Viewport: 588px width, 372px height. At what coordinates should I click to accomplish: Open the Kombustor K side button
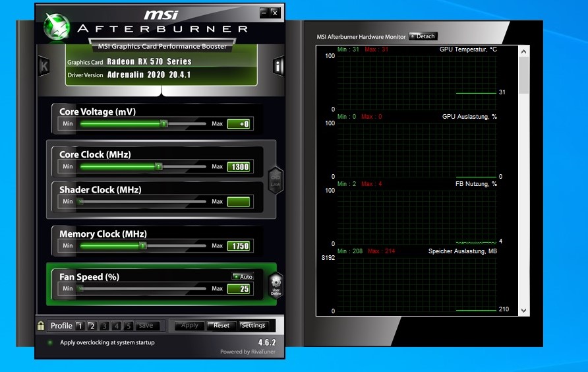44,67
